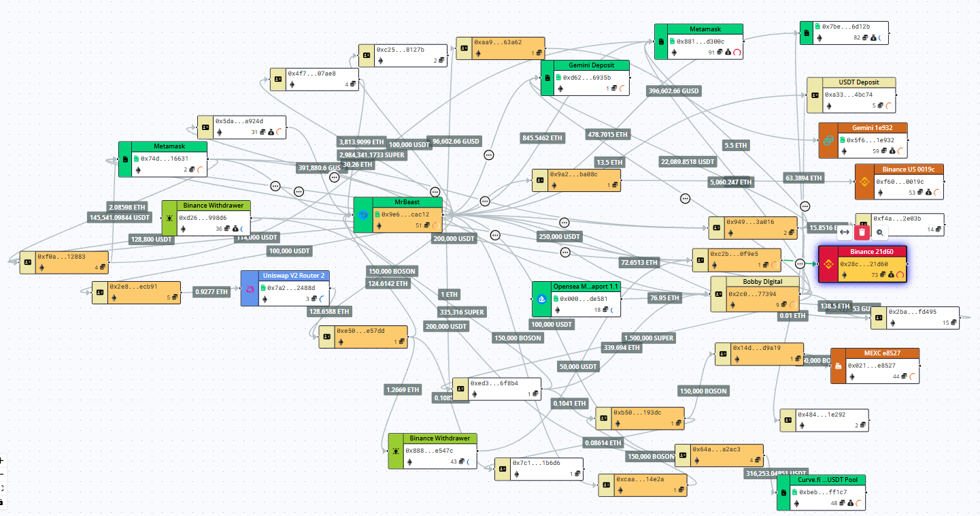This screenshot has height=516, width=980.
Task: Expand ellipsis edge beside the 250,000 USDT label
Action: pyautogui.click(x=564, y=223)
